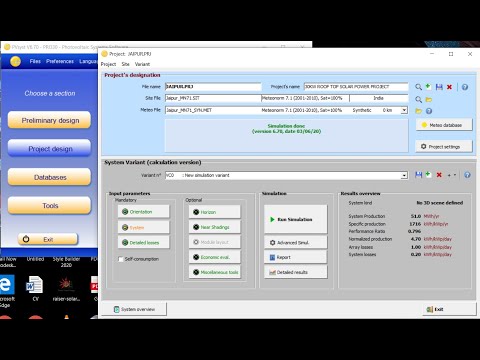Click the Performance Ratio value 0.796
Image resolution: width=480 pixels, height=360 pixels.
[414, 231]
